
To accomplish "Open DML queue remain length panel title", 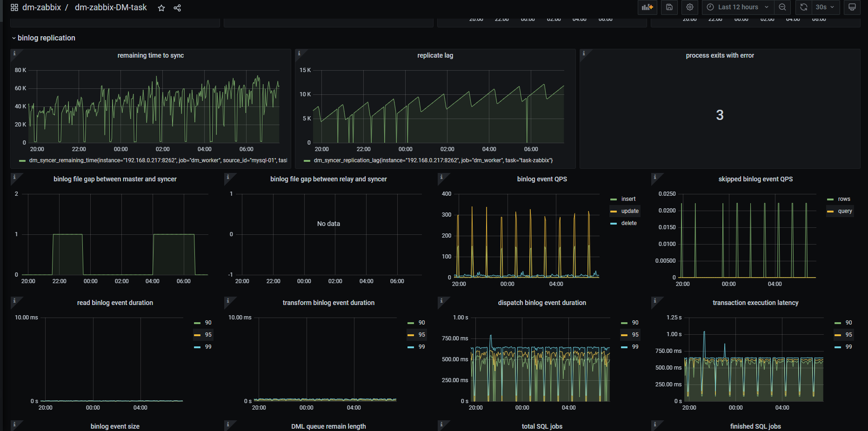I will pos(328,426).
